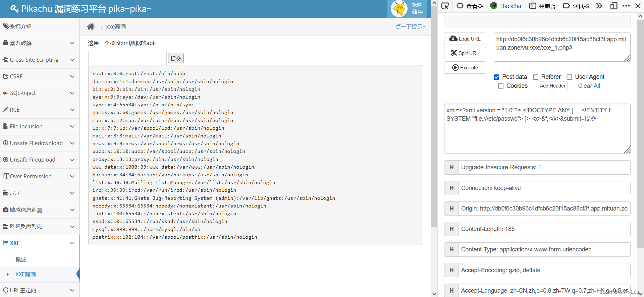This screenshot has height=297, width=644.
Task: Expand the SQL-Inject menu chevron
Action: (x=72, y=93)
